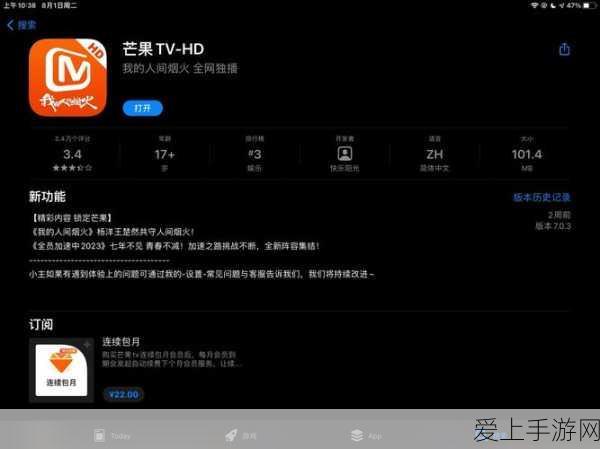
Task: Open the #3 chart ranking
Action: pos(254,153)
